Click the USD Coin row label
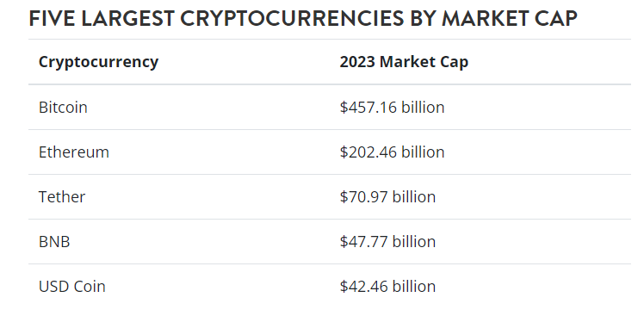 [x=71, y=286]
